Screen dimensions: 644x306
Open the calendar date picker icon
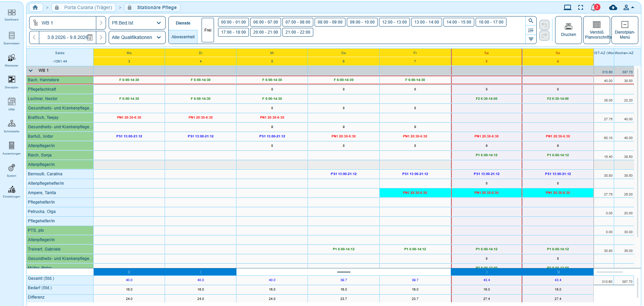pos(90,37)
